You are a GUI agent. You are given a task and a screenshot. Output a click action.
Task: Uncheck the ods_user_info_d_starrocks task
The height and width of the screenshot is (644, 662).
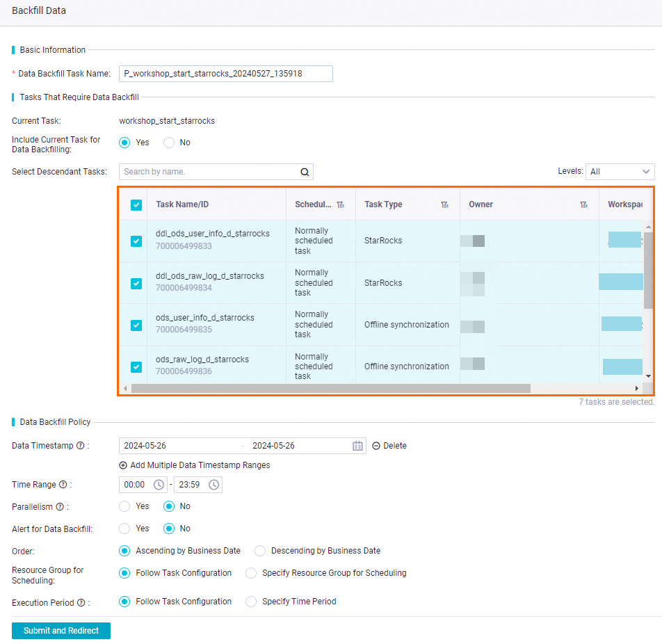pos(136,325)
